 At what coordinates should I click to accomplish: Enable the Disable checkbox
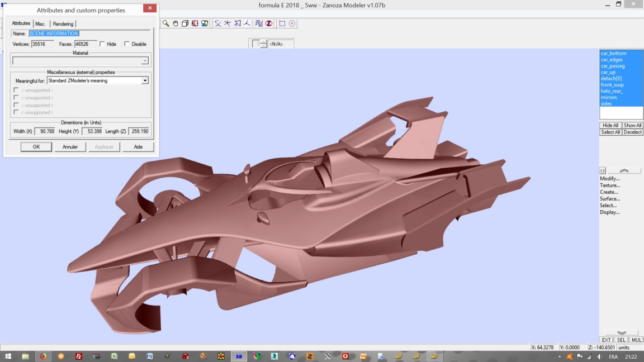[x=127, y=44]
